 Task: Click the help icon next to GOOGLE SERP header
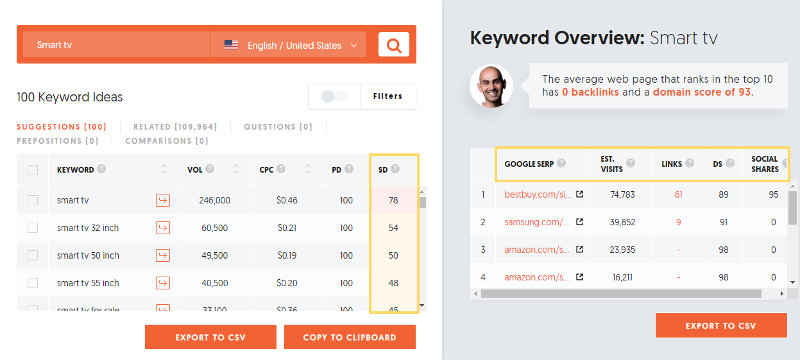561,163
